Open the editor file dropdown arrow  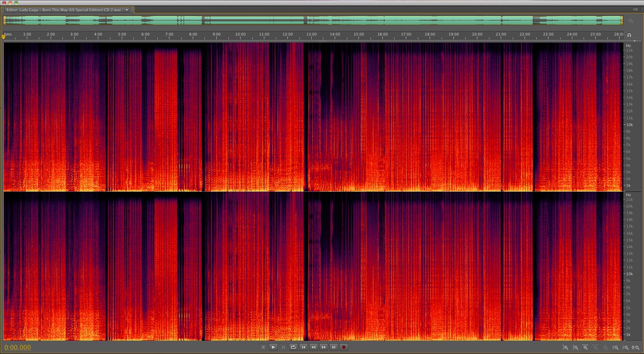pos(127,10)
